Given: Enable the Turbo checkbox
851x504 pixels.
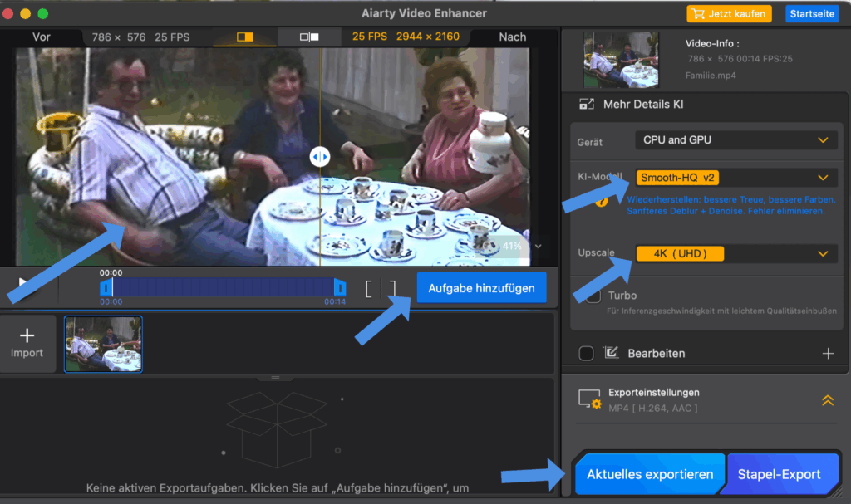Looking at the screenshot, I should click(x=593, y=296).
